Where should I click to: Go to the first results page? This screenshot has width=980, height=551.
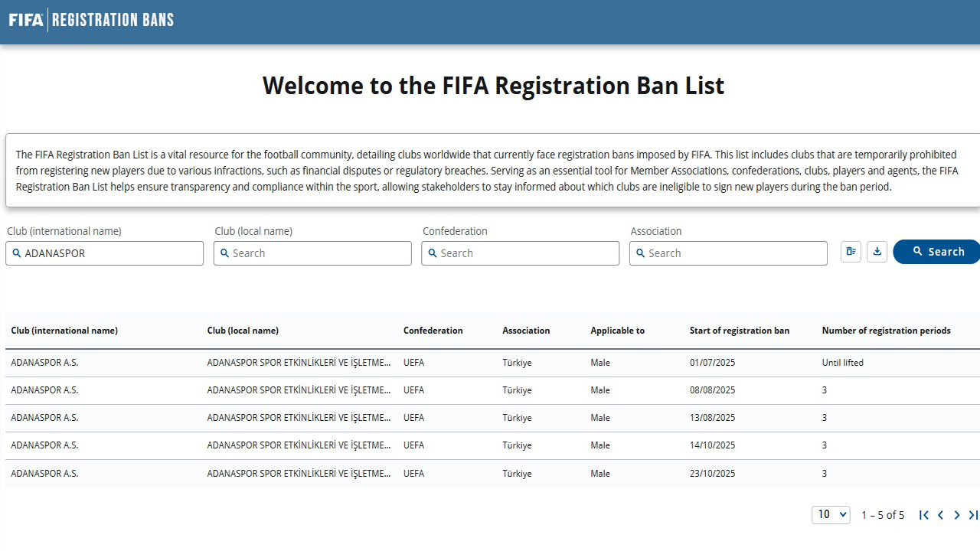point(924,515)
